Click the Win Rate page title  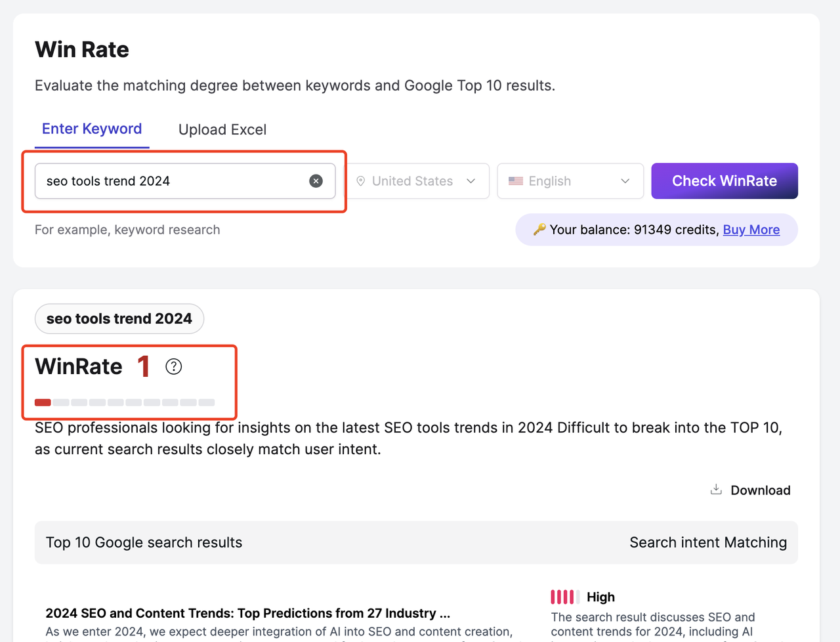pos(82,49)
